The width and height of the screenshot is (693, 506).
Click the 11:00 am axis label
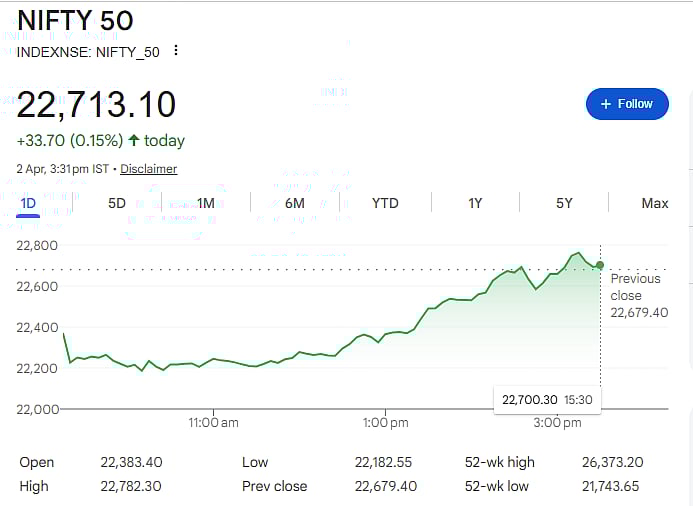tap(214, 423)
